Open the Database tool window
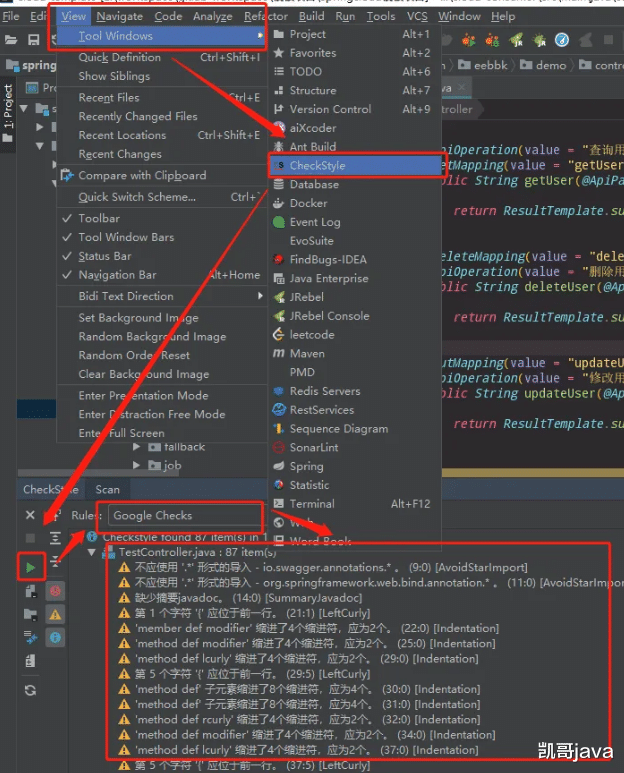 click(x=354, y=184)
